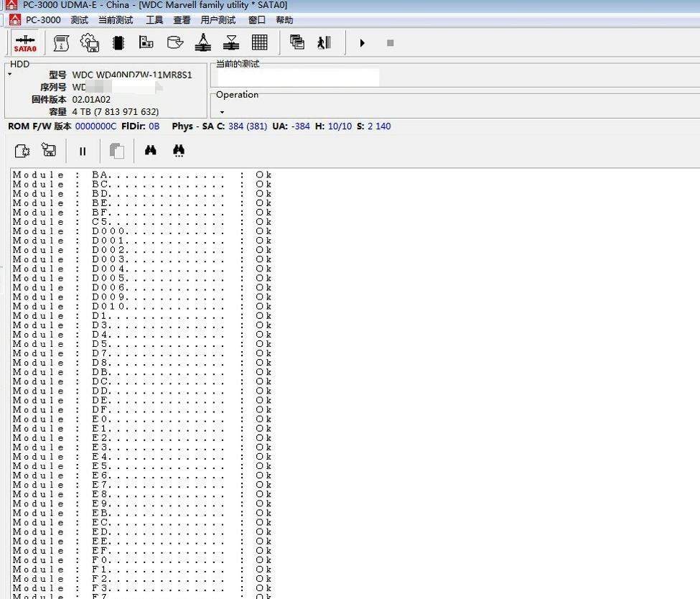Click the disk database icon with arrow

[175, 42]
